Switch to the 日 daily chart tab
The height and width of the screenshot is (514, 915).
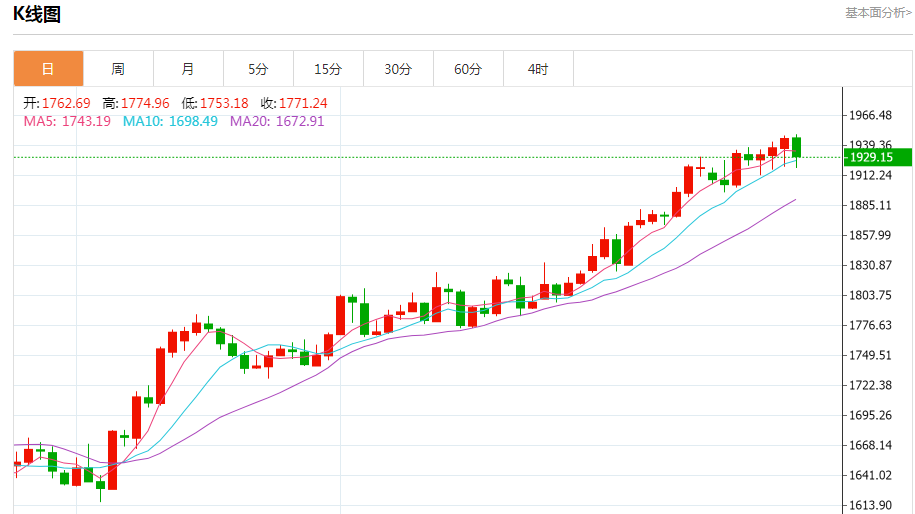(48, 69)
